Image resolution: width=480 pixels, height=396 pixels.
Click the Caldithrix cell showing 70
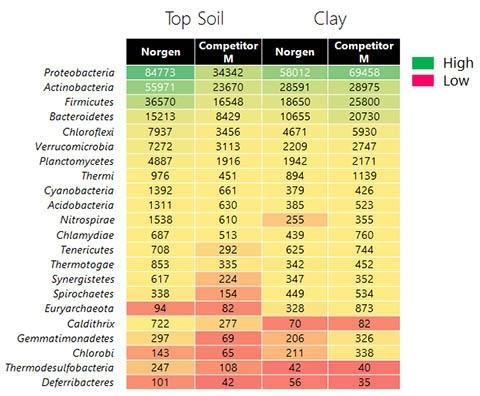295,324
